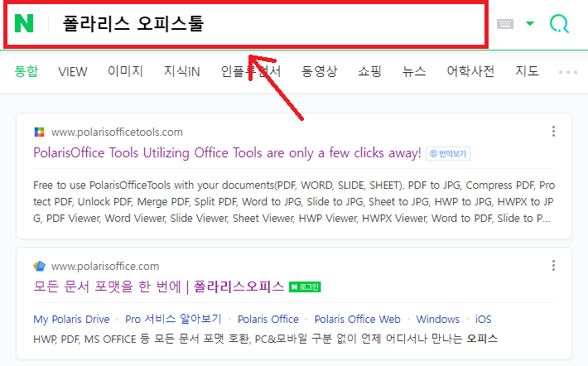Image resolution: width=588 pixels, height=366 pixels.
Task: Open the Pro 서비스 알아보기 link
Action: tap(173, 319)
